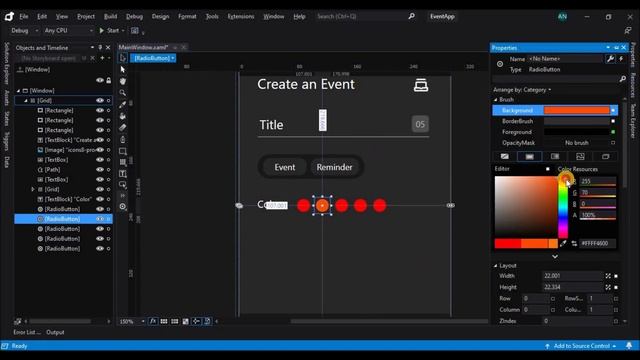Viewport: 640px width, 360px height.
Task: Click the color eyedropper in the editor
Action: (563, 244)
